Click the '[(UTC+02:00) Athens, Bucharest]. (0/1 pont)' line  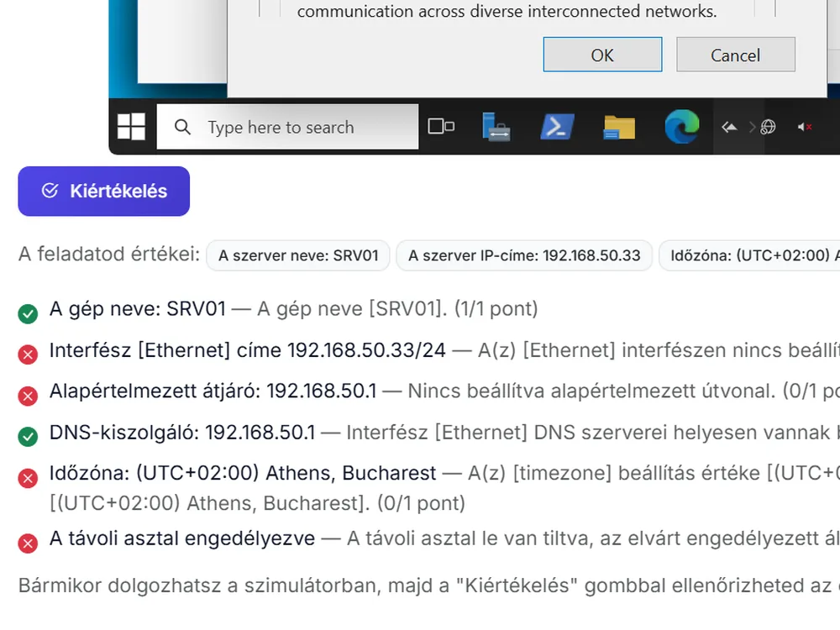[257, 503]
